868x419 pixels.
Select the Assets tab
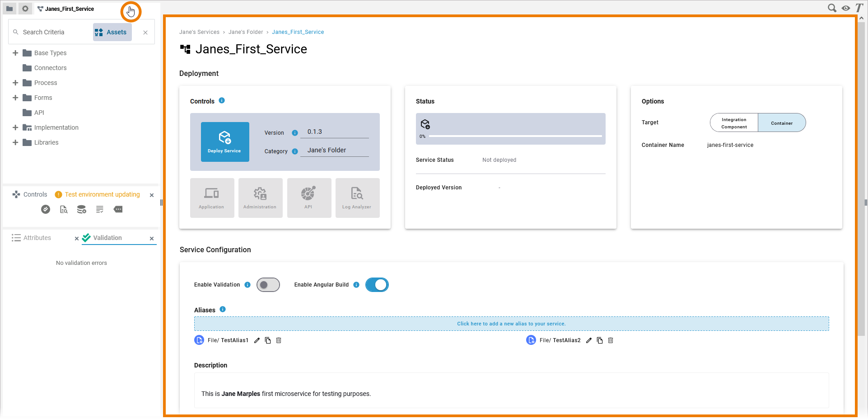112,32
